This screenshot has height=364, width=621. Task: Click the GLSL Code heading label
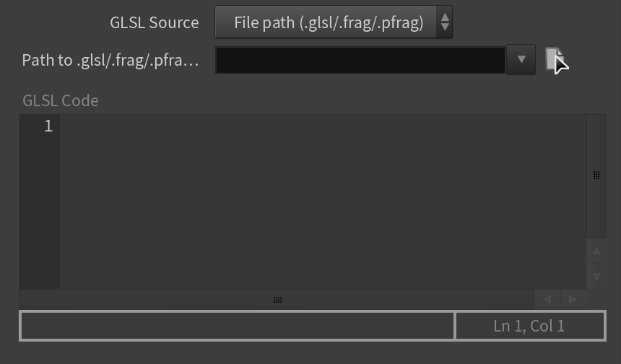point(61,100)
